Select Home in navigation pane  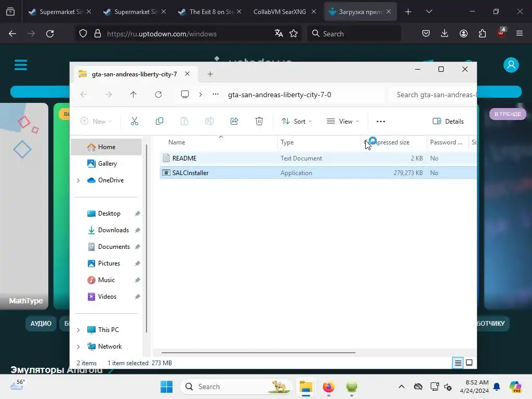[x=106, y=147]
